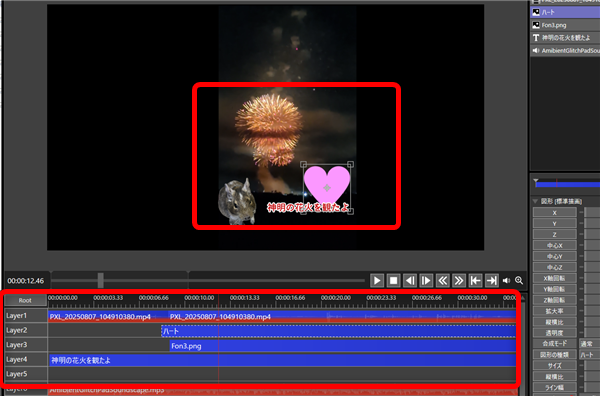Click the double-right fast-forward arrows icon
The width and height of the screenshot is (600, 396).
pyautogui.click(x=459, y=280)
